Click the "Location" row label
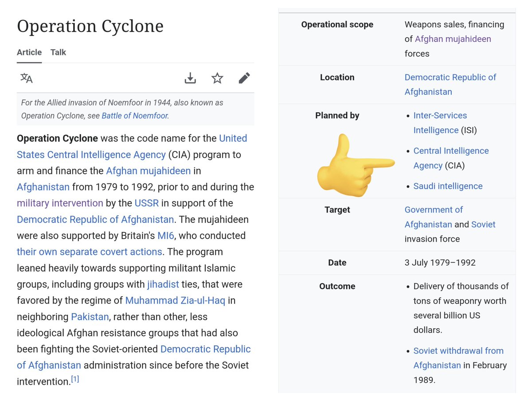Screen dimensions: 532x399 [x=337, y=77]
